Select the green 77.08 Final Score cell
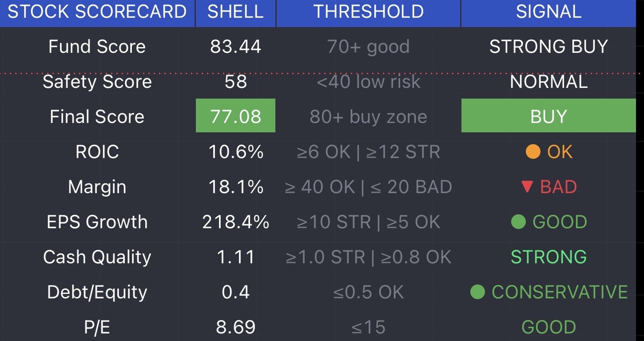This screenshot has height=341, width=644. [x=235, y=116]
